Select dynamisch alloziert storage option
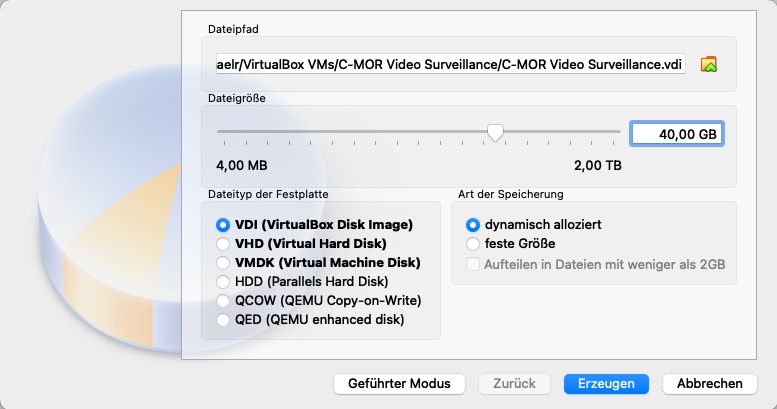This screenshot has height=409, width=777. (473, 225)
